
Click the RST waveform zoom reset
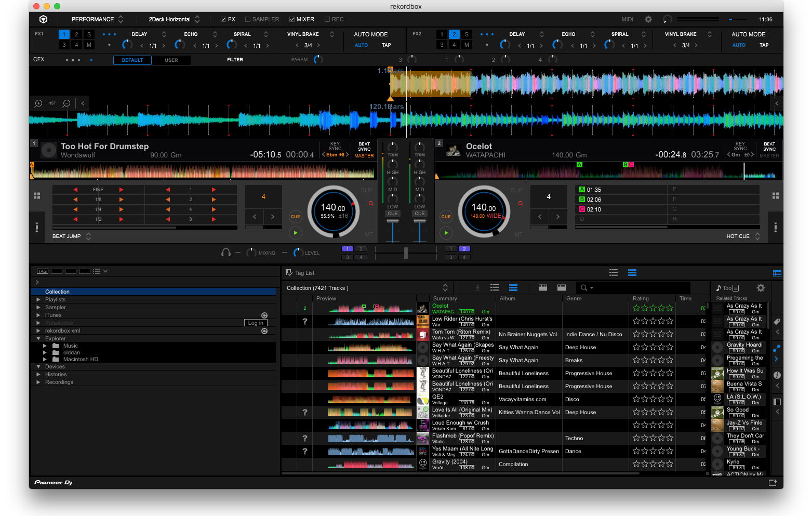pyautogui.click(x=52, y=103)
